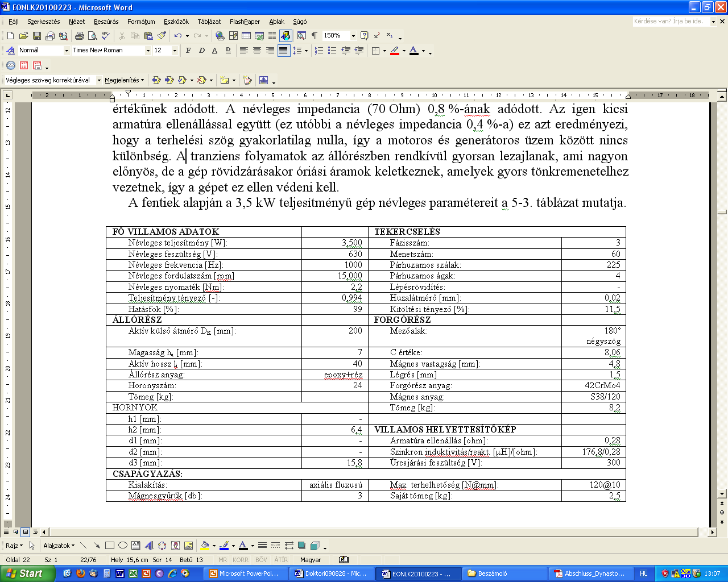The image size is (728, 582).
Task: Apply subscript x₂ formatting
Action: (390, 36)
